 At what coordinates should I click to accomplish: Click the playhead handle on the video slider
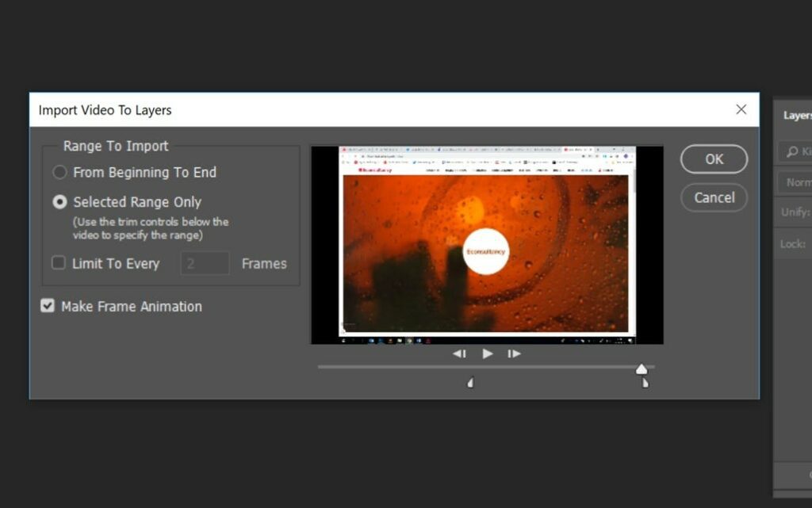click(x=642, y=369)
